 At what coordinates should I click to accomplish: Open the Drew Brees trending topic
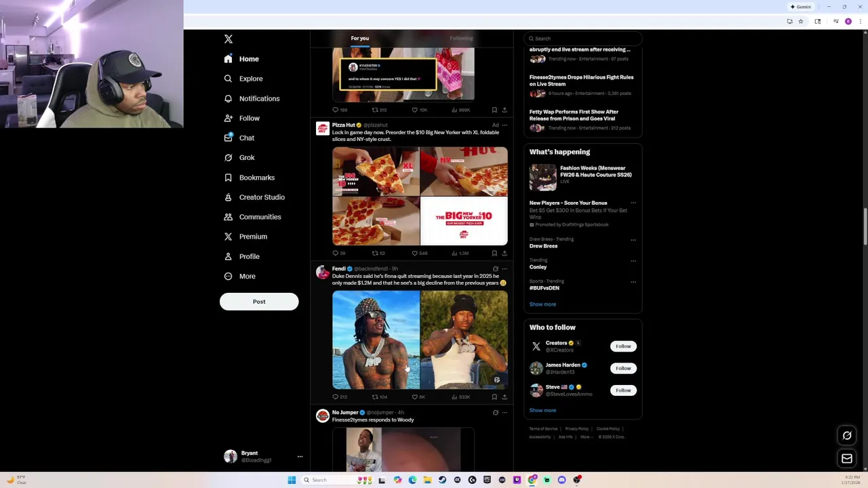pos(543,246)
